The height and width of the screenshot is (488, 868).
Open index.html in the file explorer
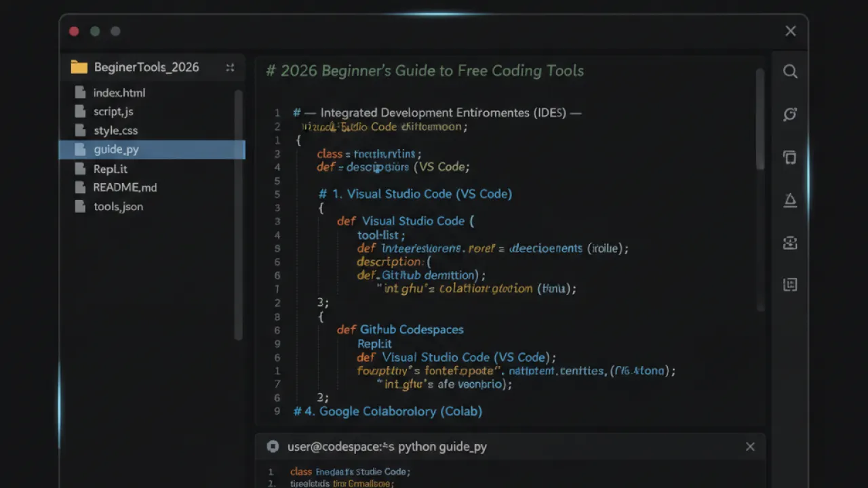119,93
